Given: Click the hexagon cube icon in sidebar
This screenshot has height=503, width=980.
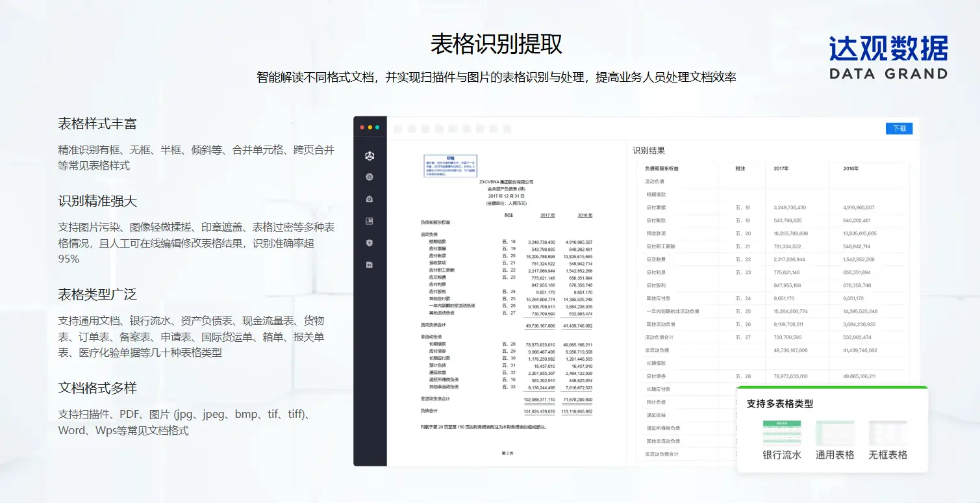Looking at the screenshot, I should tap(370, 177).
